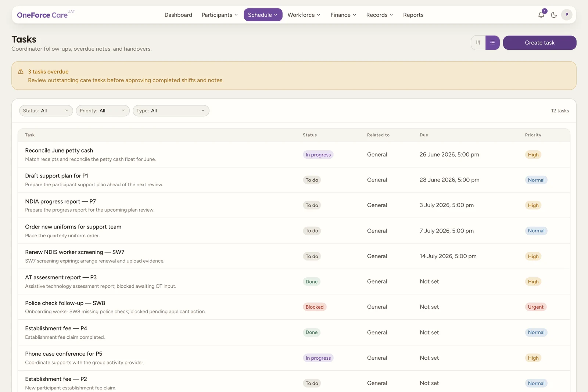Click Not set due for AT assessment report
The width and height of the screenshot is (588, 392).
coord(429,281)
